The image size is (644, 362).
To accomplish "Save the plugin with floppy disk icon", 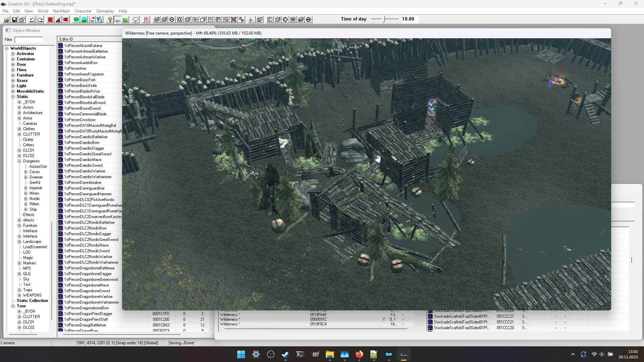I will 14,20.
